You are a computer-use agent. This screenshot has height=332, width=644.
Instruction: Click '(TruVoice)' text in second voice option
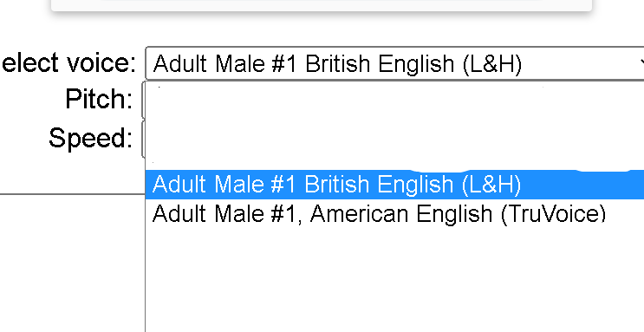(553, 214)
